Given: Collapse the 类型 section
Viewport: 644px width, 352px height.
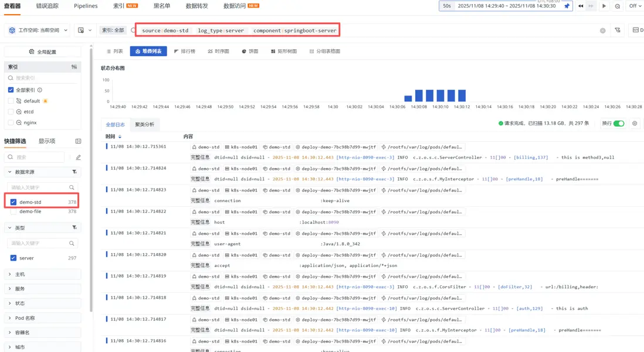Looking at the screenshot, I should 10,228.
